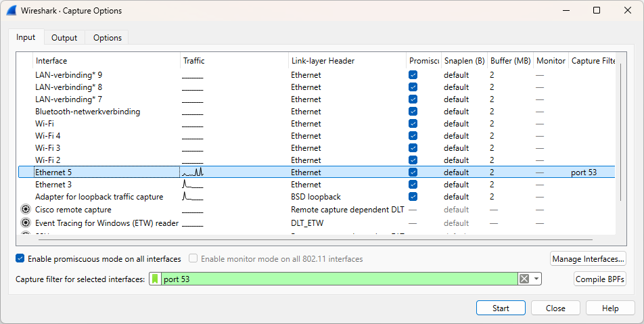Image resolution: width=644 pixels, height=324 pixels.
Task: Toggle promiscuous mode for LAN-verbinding* 8
Action: click(413, 87)
